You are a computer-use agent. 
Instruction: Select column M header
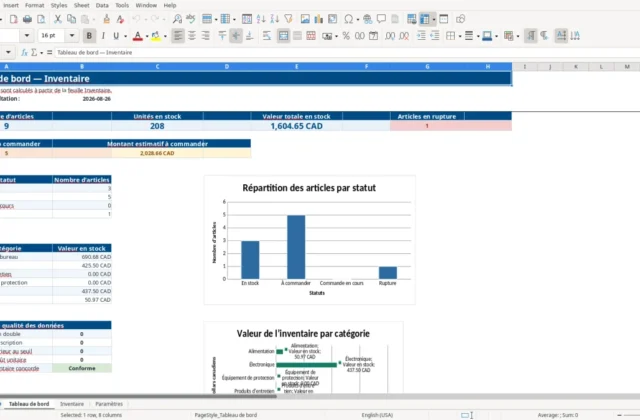click(627, 67)
